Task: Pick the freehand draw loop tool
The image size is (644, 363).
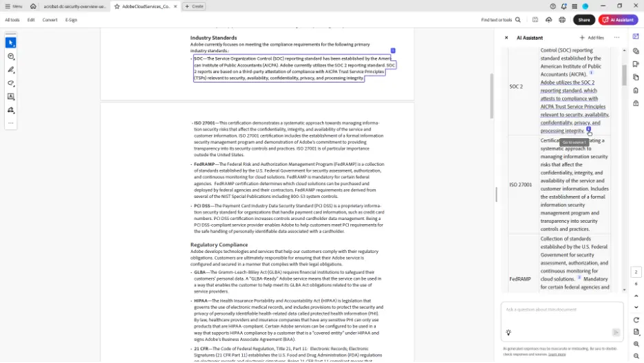Action: point(11,83)
